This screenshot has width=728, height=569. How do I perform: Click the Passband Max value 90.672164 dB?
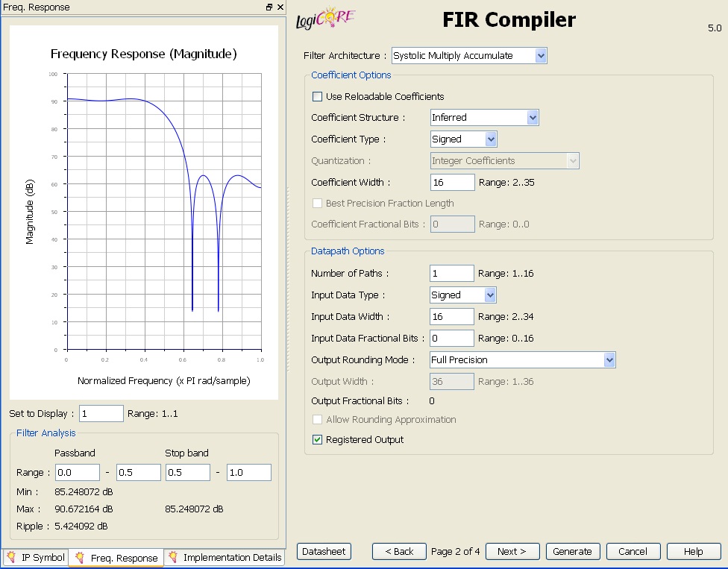(84, 509)
